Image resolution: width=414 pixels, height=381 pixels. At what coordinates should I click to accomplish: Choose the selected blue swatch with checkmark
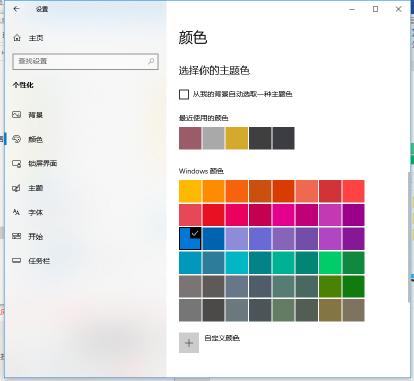point(190,239)
